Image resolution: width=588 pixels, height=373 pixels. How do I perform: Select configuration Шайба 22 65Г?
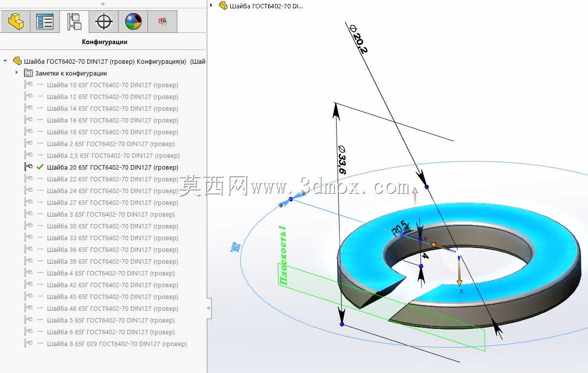click(x=113, y=179)
